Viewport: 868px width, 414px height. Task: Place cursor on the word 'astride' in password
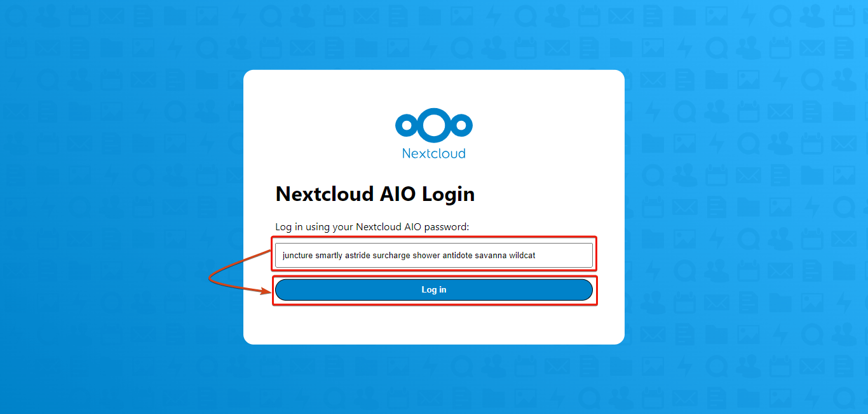(x=358, y=255)
